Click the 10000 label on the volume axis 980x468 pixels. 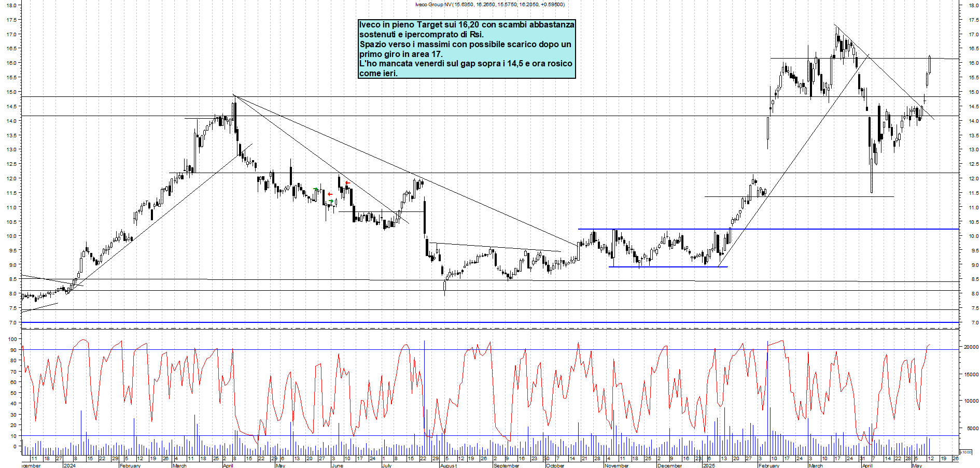[x=971, y=401]
